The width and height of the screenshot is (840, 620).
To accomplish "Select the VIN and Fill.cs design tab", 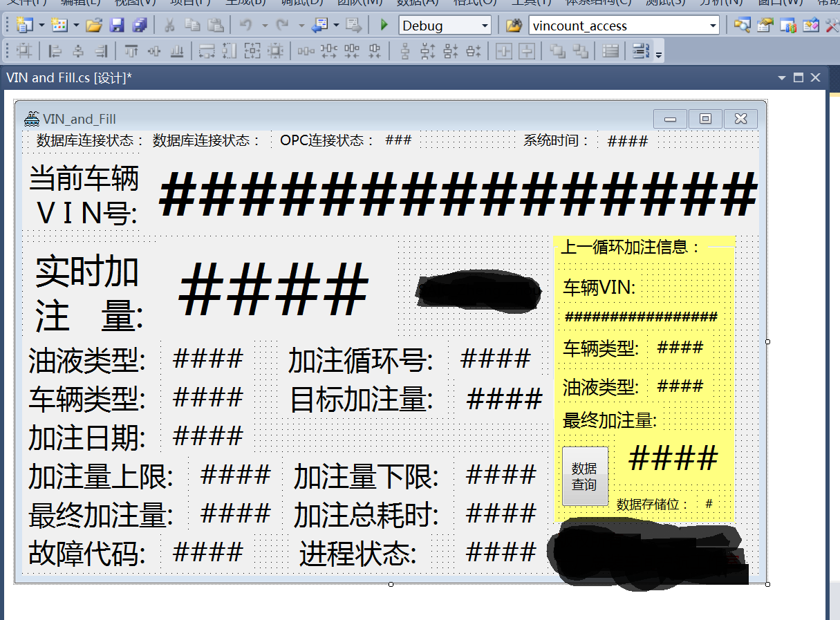I will [68, 78].
